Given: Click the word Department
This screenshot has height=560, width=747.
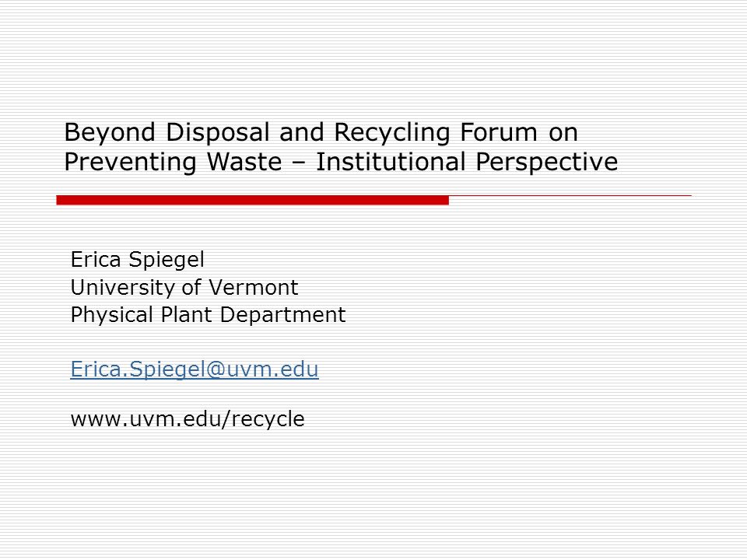Looking at the screenshot, I should [283, 316].
